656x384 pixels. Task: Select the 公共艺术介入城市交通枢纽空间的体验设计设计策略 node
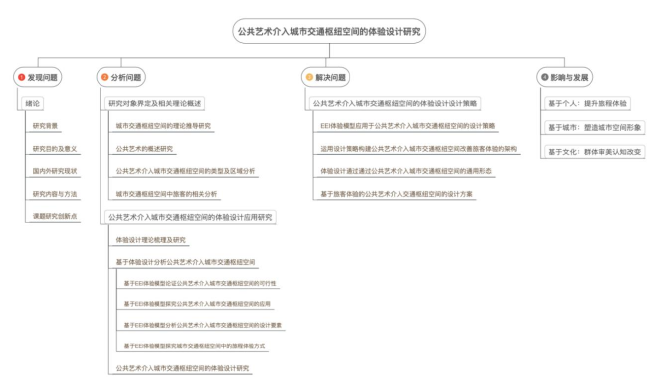tap(395, 103)
